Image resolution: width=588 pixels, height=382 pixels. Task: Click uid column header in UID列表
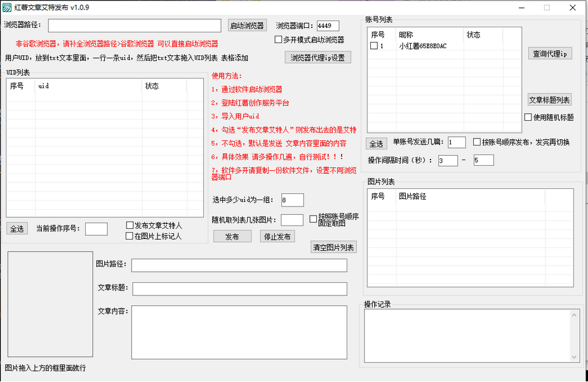[x=88, y=86]
